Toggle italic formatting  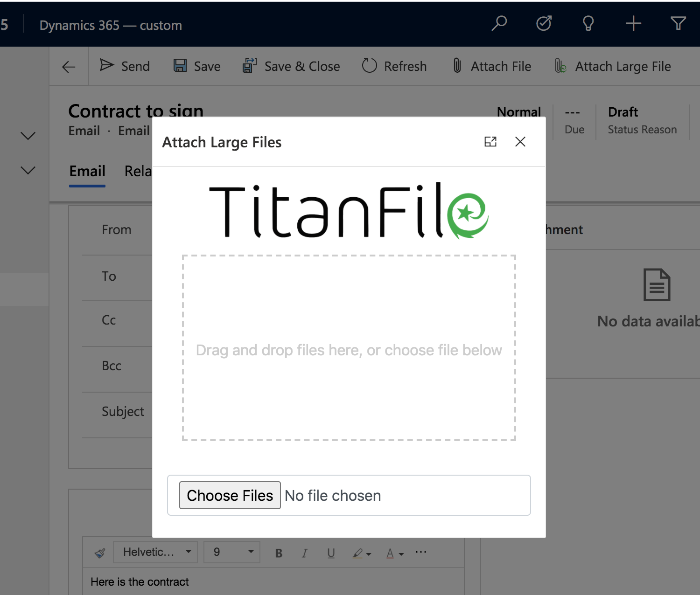[305, 553]
